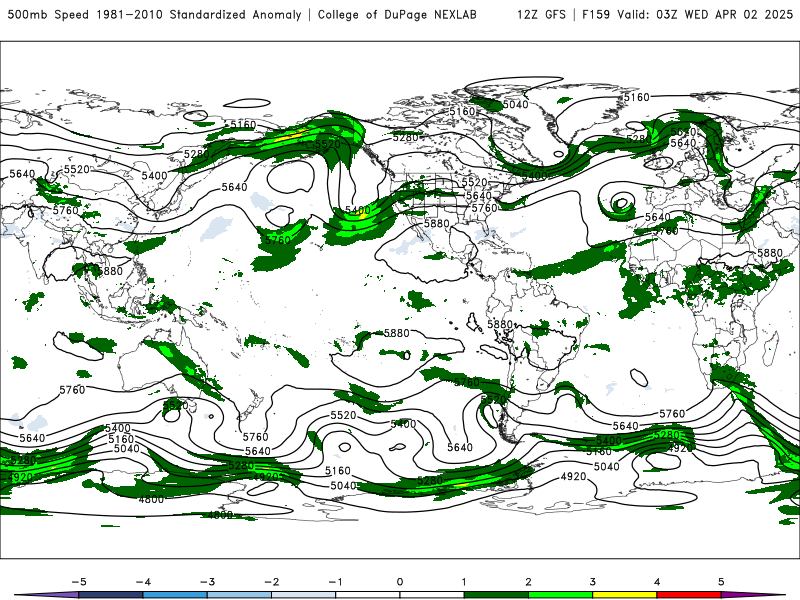Click the 'F159 Valid: 03Z WED APR 02 2025' text
Screen dimensions: 800x600
click(687, 15)
